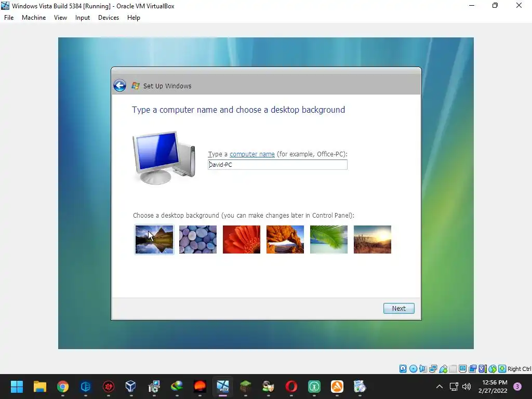Select the Vista VM taskbar icon
Viewport: 532px width, 399px height.
[223, 387]
